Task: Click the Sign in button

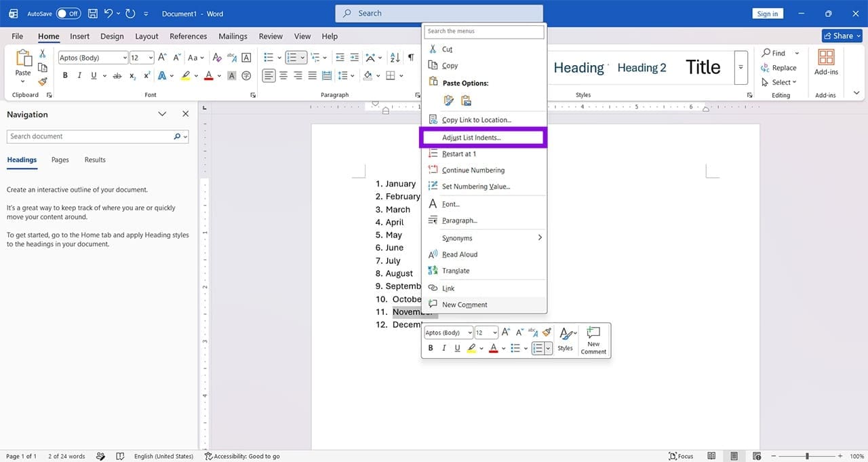Action: pos(768,14)
